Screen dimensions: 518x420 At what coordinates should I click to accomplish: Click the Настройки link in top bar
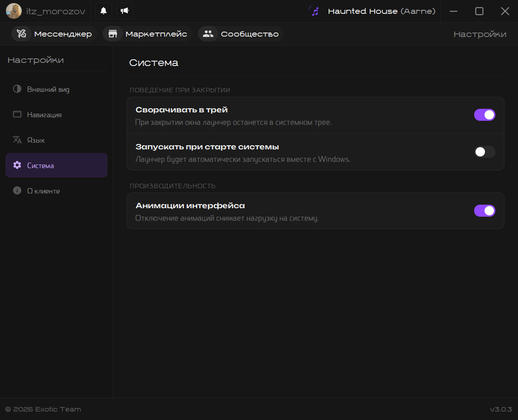coord(480,34)
